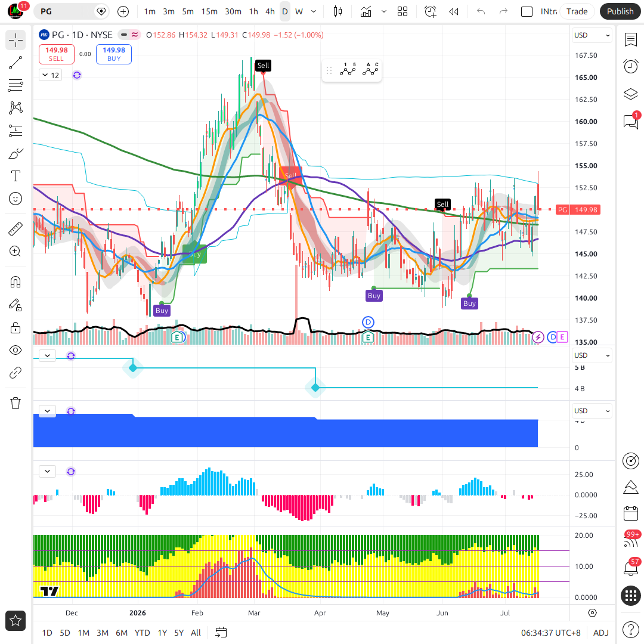Open the drawing link sync tool
644x644 pixels.
16,373
